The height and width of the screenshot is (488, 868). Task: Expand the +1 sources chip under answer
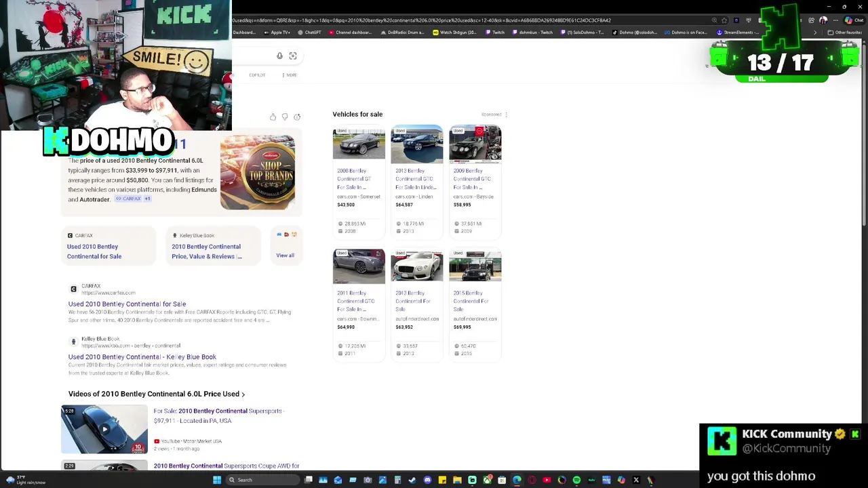(x=147, y=199)
